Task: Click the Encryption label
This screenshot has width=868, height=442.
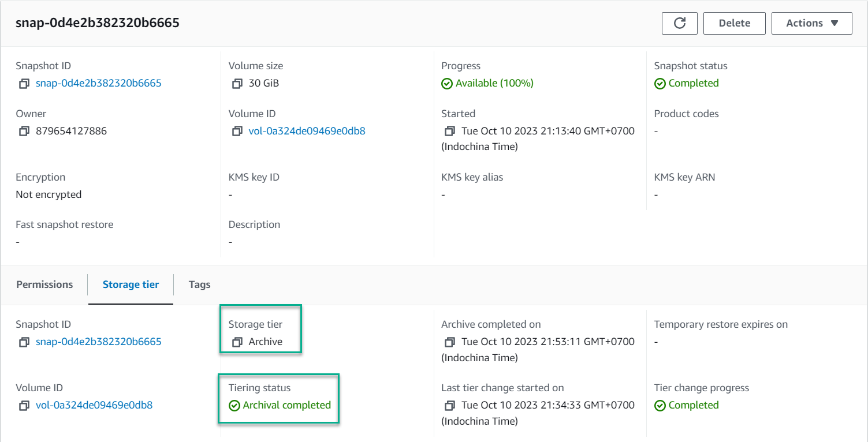Action: coord(40,177)
